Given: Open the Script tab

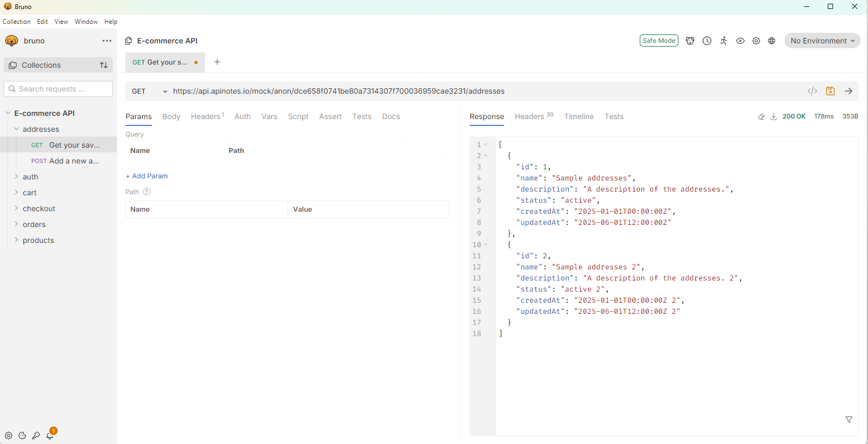Looking at the screenshot, I should click(x=298, y=116).
